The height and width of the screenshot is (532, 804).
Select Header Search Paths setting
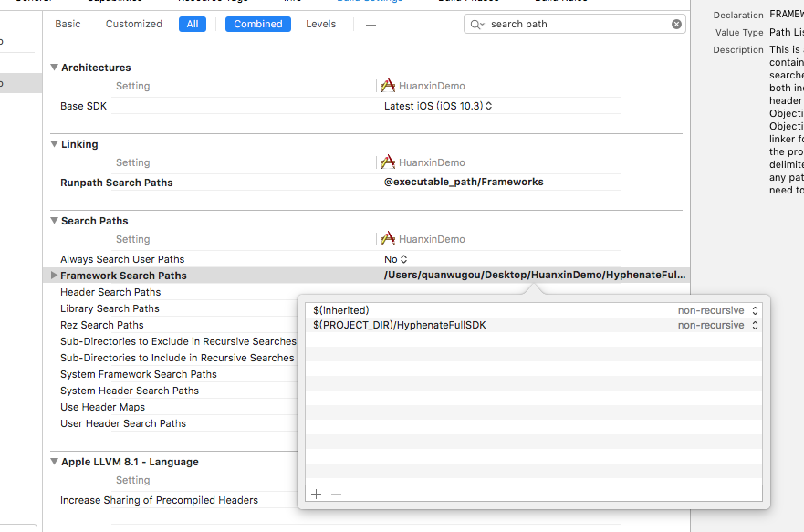[110, 292]
